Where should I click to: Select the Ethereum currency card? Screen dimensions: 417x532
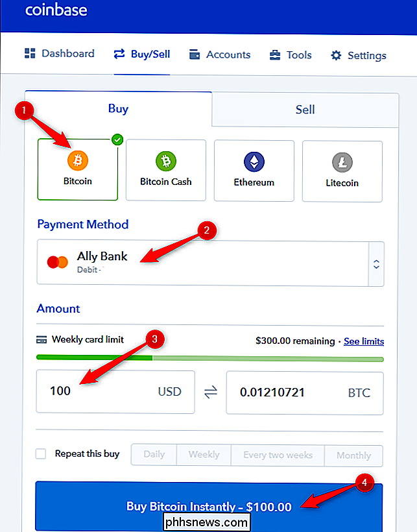coord(254,171)
